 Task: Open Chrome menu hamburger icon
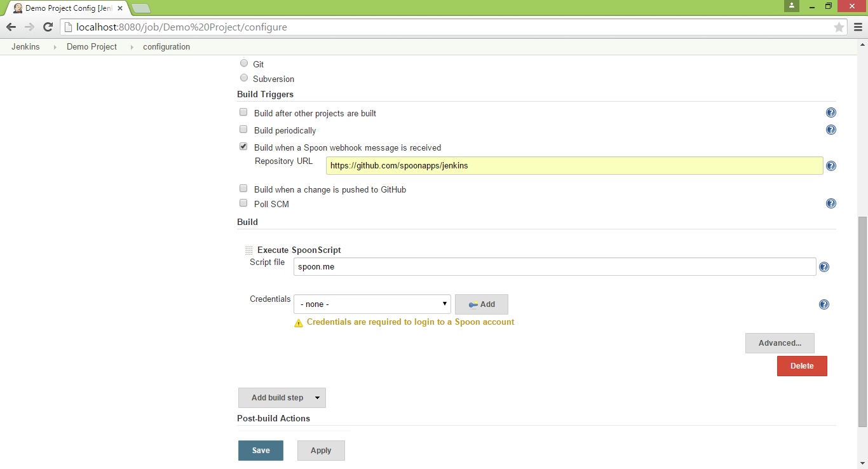point(858,27)
